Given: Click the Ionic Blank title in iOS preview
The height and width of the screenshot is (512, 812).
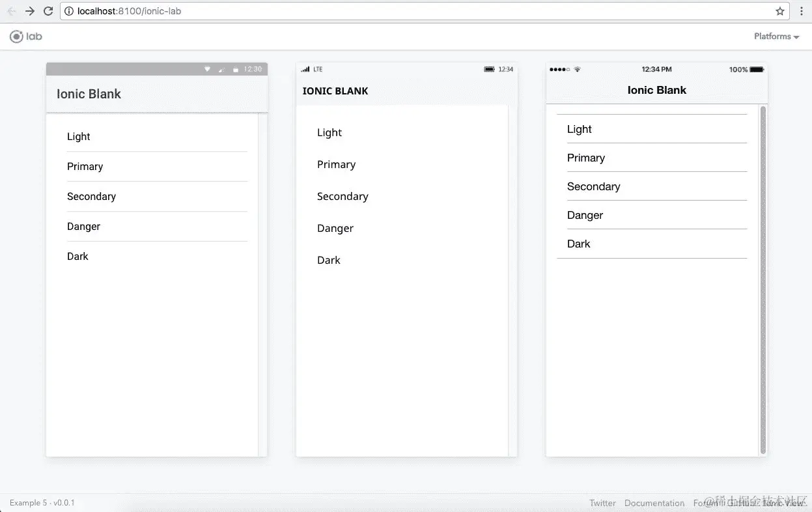Looking at the screenshot, I should tap(656, 90).
